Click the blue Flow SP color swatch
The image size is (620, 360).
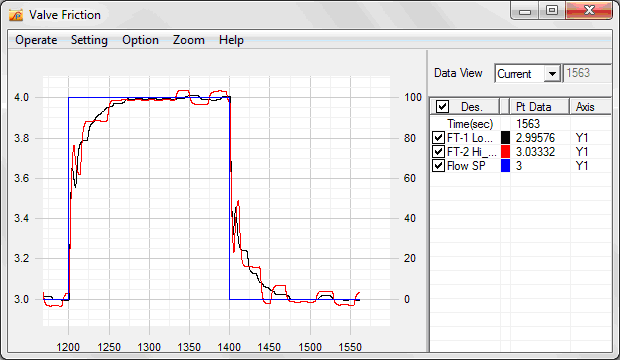click(505, 165)
